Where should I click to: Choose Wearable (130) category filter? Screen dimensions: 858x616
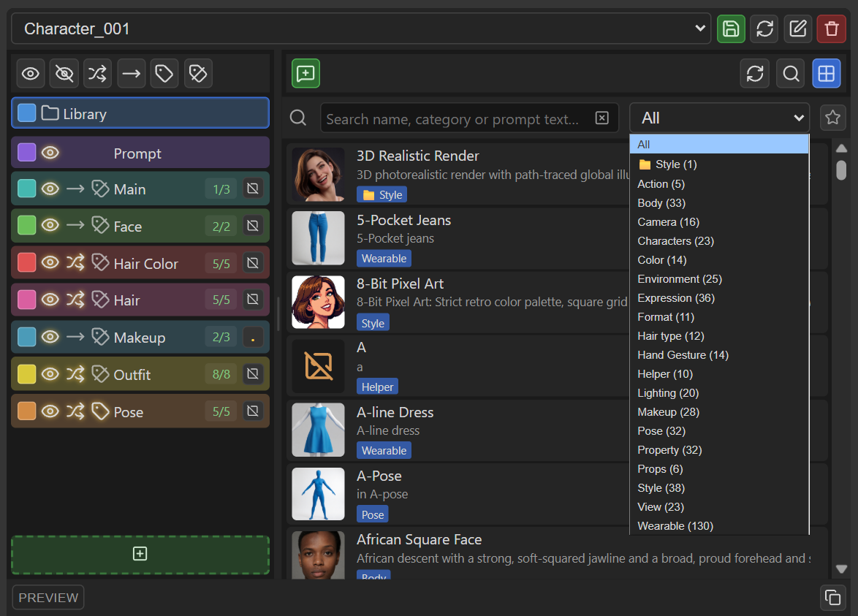point(719,525)
